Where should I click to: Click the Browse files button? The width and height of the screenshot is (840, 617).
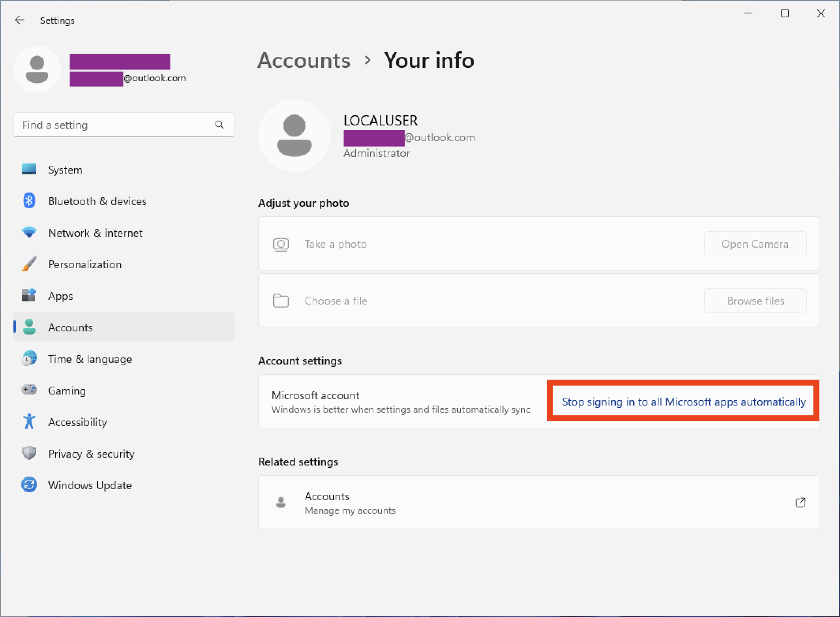(755, 301)
